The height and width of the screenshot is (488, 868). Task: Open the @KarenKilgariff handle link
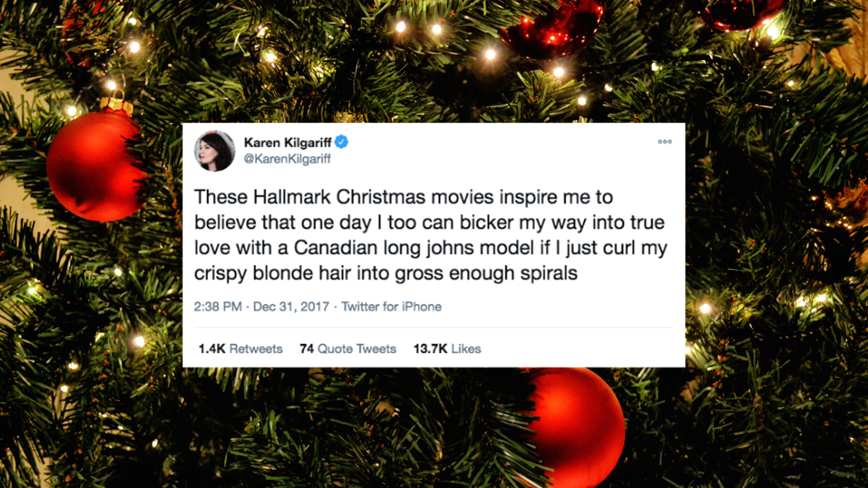[287, 159]
